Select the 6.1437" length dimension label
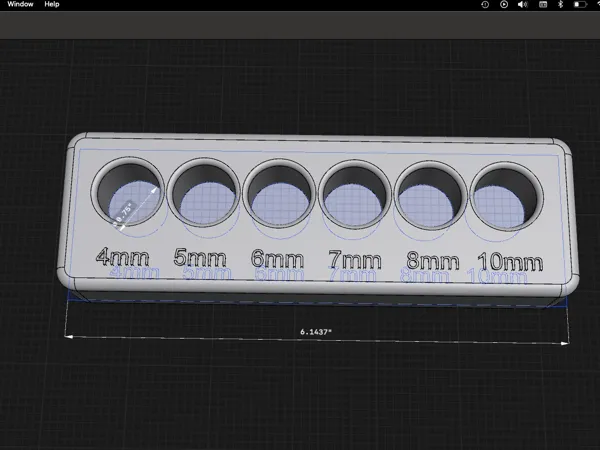Image resolution: width=600 pixels, height=450 pixels. tap(316, 332)
